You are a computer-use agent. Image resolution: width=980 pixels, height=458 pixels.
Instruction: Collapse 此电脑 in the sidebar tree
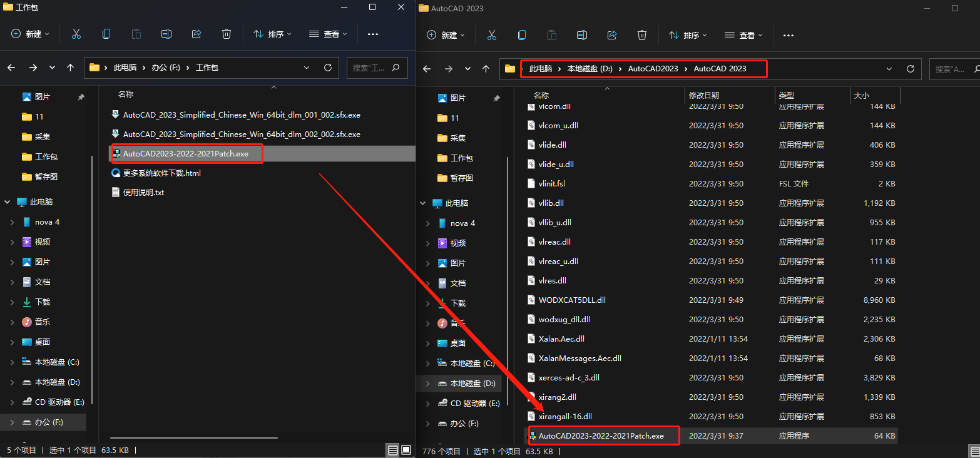click(6, 201)
